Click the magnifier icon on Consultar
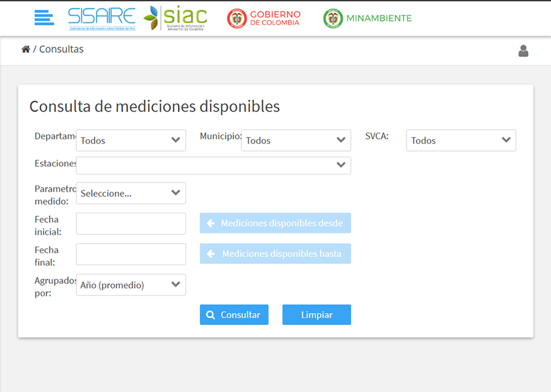 pyautogui.click(x=211, y=315)
